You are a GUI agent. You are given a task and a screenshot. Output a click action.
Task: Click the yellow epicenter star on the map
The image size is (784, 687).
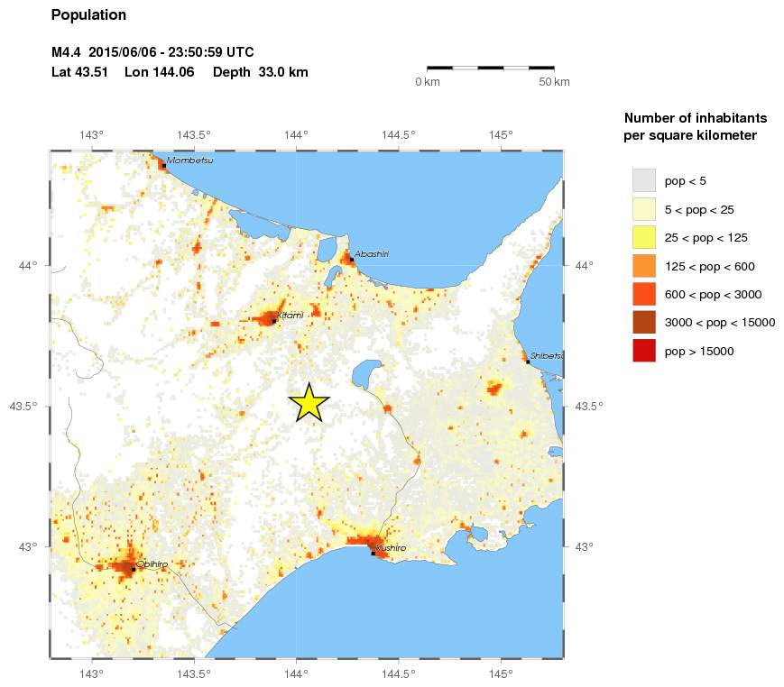[309, 403]
